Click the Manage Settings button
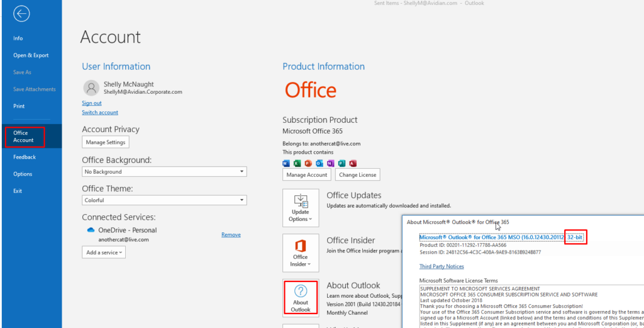 pyautogui.click(x=106, y=142)
